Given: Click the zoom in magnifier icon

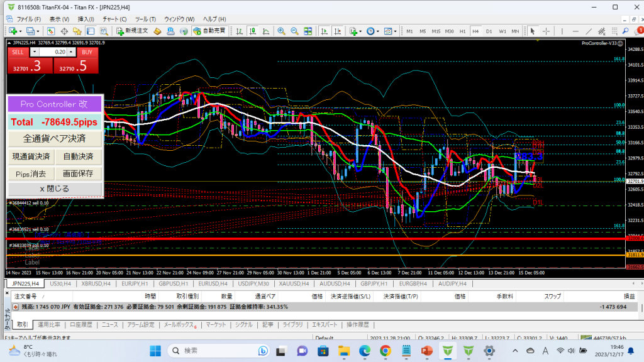Looking at the screenshot, I should click(x=281, y=31).
